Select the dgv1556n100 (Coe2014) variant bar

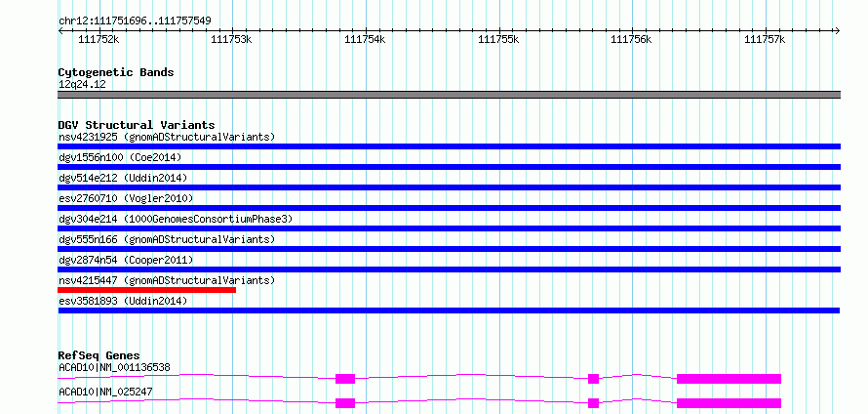tap(449, 167)
